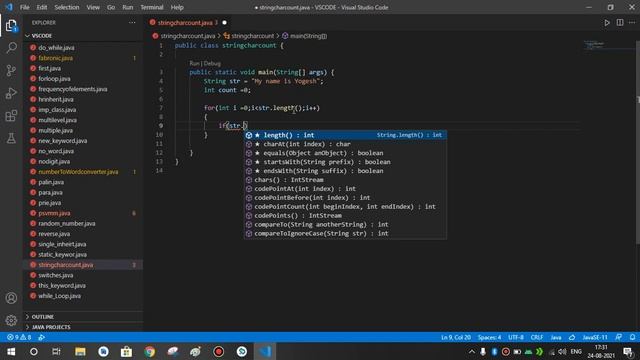The height and width of the screenshot is (360, 640).
Task: Split the editor to the right
Action: coord(620,23)
